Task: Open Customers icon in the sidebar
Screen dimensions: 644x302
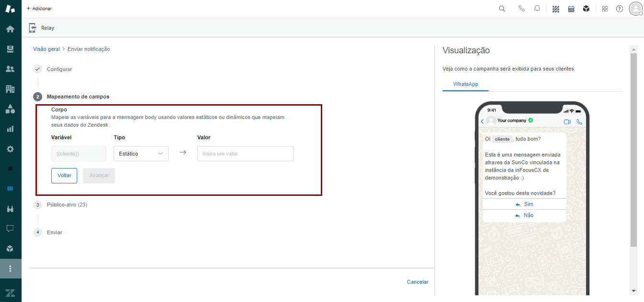Action: [x=10, y=69]
